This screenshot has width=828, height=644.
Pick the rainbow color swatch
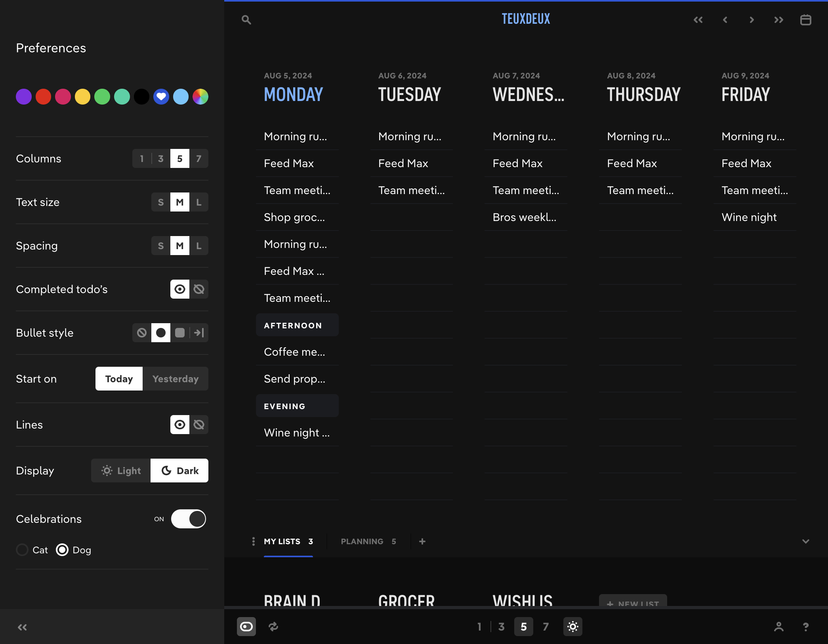point(200,97)
